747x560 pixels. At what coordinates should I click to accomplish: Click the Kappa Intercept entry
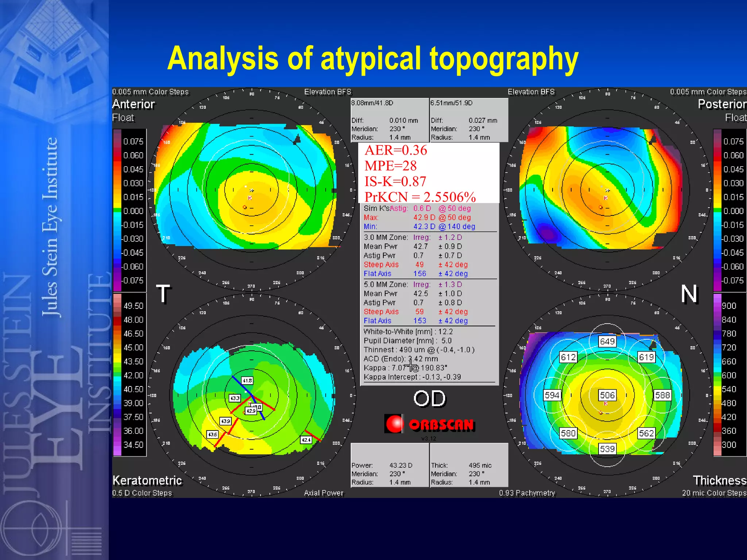[412, 377]
